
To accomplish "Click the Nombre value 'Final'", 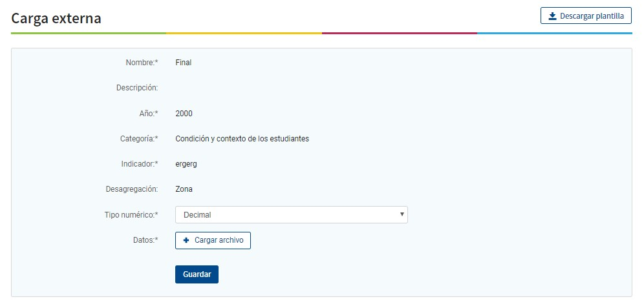I will [x=184, y=63].
